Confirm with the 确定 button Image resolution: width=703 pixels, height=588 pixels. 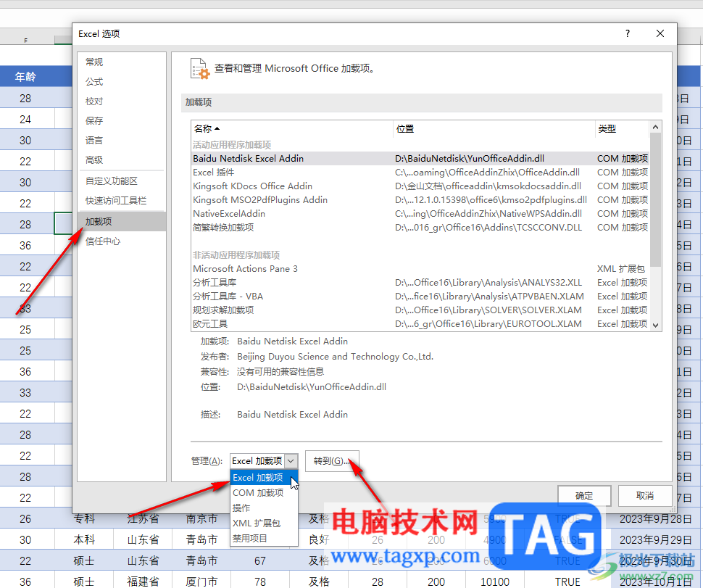point(584,496)
